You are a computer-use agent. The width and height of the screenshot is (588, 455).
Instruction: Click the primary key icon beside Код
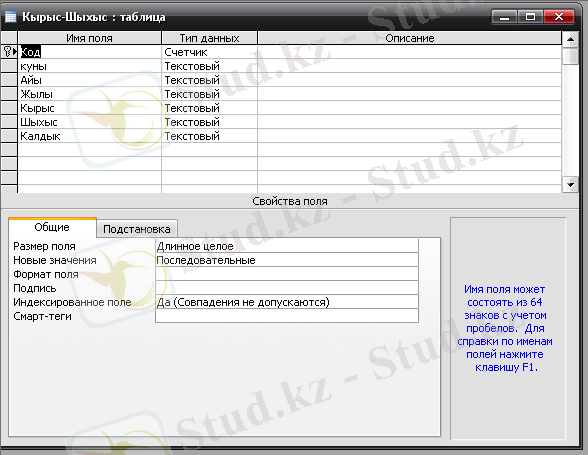pyautogui.click(x=7, y=52)
